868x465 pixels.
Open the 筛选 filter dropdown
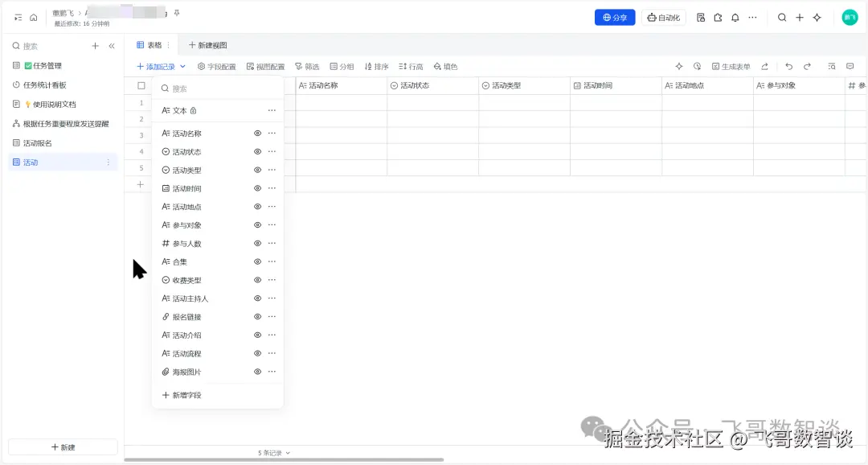click(x=307, y=67)
